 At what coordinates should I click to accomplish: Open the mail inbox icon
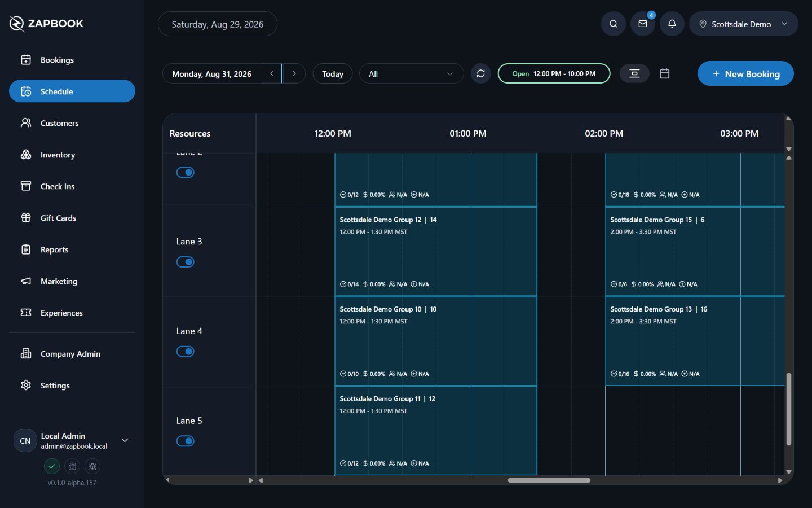coord(643,24)
